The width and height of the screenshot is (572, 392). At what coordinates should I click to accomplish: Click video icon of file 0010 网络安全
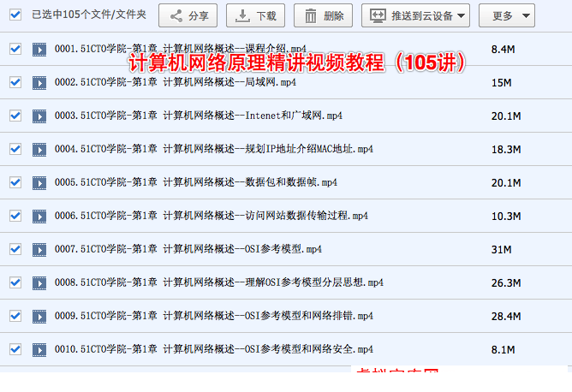(39, 350)
